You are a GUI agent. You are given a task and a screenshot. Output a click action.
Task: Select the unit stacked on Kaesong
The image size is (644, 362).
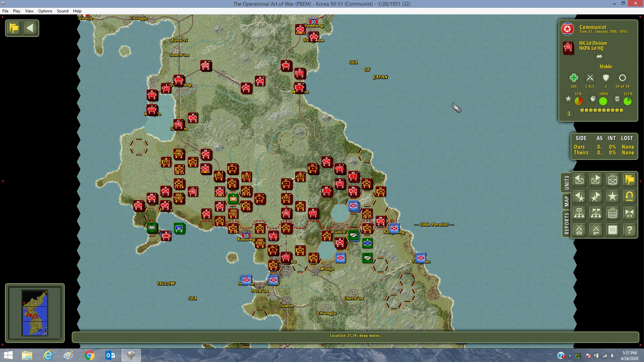[246, 235]
